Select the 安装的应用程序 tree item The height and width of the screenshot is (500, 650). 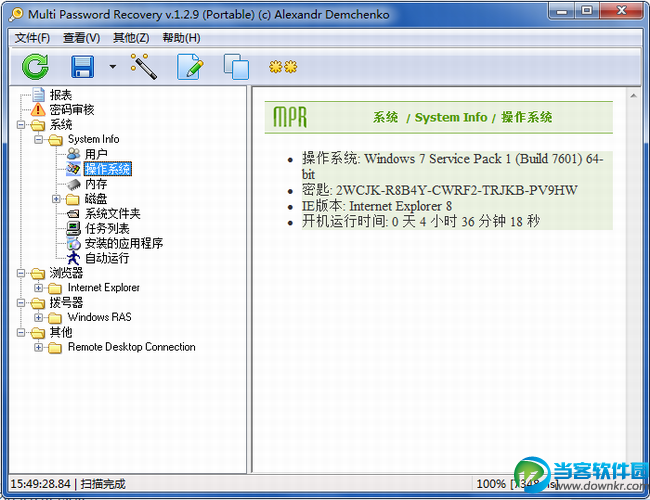click(x=124, y=243)
